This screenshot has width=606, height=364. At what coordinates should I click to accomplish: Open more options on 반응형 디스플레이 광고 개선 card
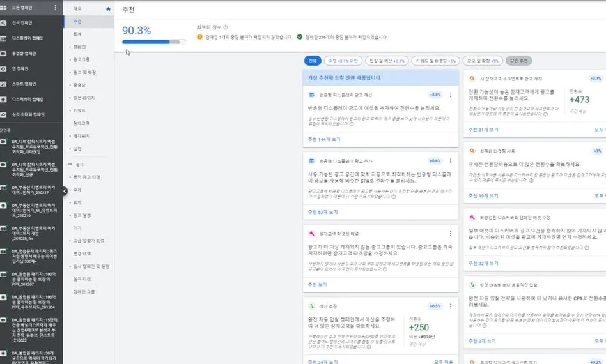coord(450,95)
